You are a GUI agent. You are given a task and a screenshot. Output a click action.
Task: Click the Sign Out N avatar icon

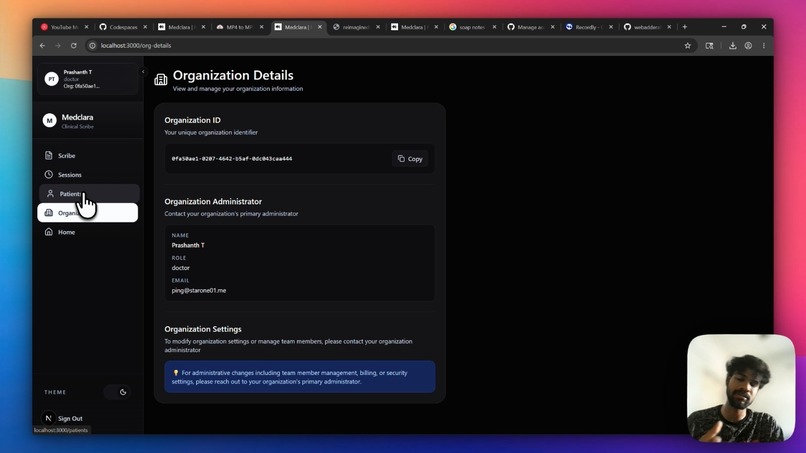(x=48, y=419)
